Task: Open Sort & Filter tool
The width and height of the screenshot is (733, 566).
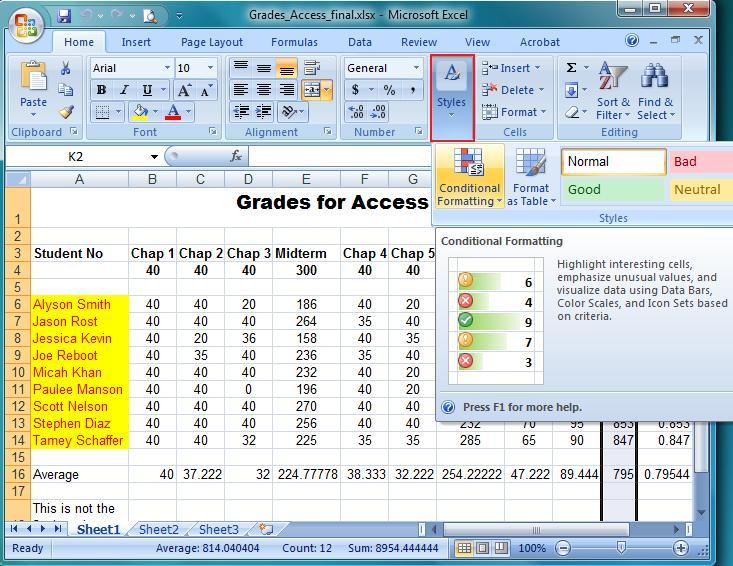Action: coord(612,91)
